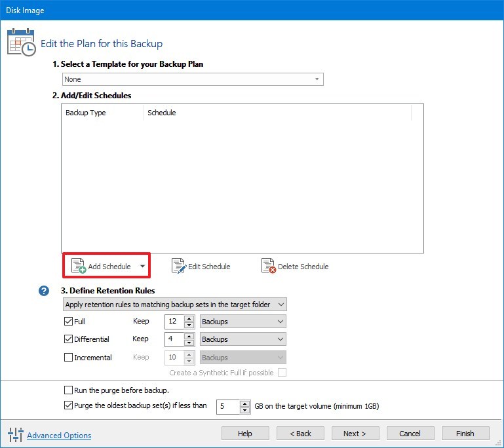Increase the purge GB threshold
The image size is (504, 448).
(245, 403)
